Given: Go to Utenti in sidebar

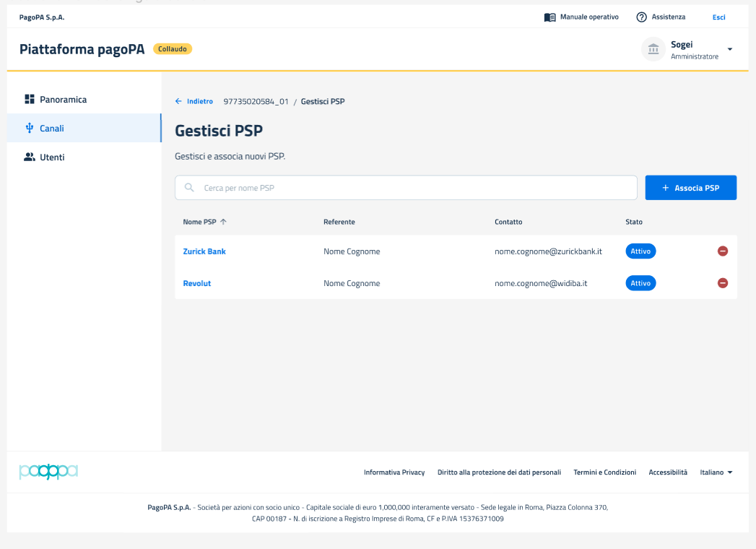Looking at the screenshot, I should (52, 157).
